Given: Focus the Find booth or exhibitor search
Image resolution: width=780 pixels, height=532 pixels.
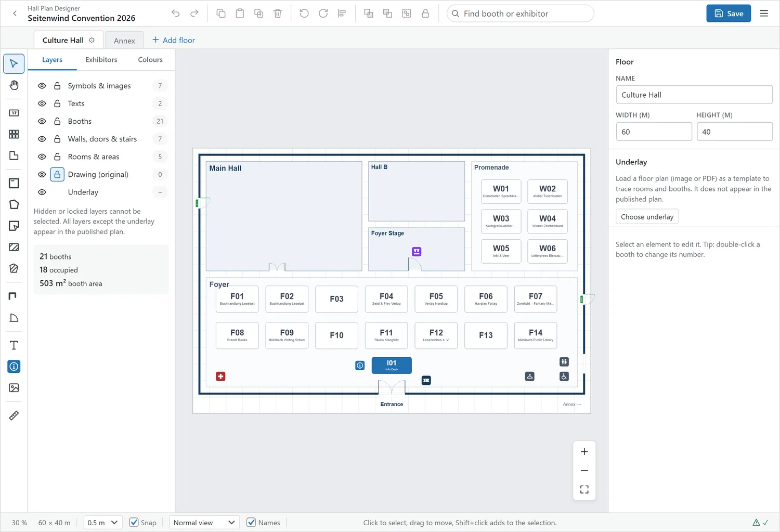Looking at the screenshot, I should [x=521, y=14].
